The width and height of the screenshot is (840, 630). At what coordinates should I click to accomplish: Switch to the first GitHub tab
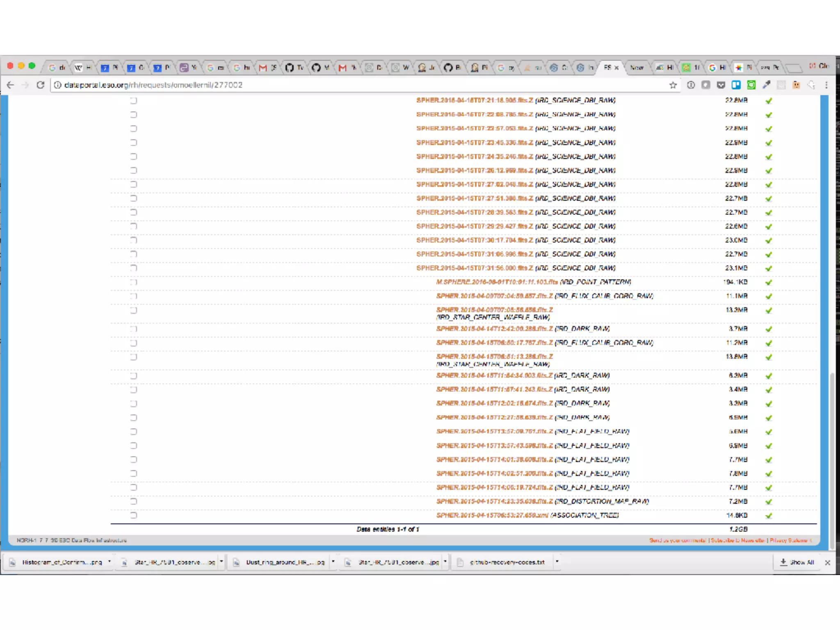[294, 68]
